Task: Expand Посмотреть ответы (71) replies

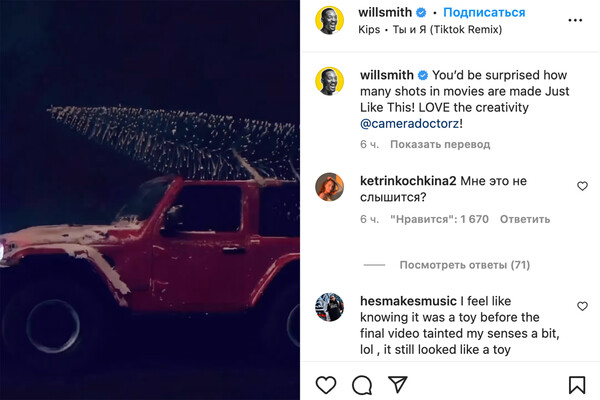Action: coord(464,265)
